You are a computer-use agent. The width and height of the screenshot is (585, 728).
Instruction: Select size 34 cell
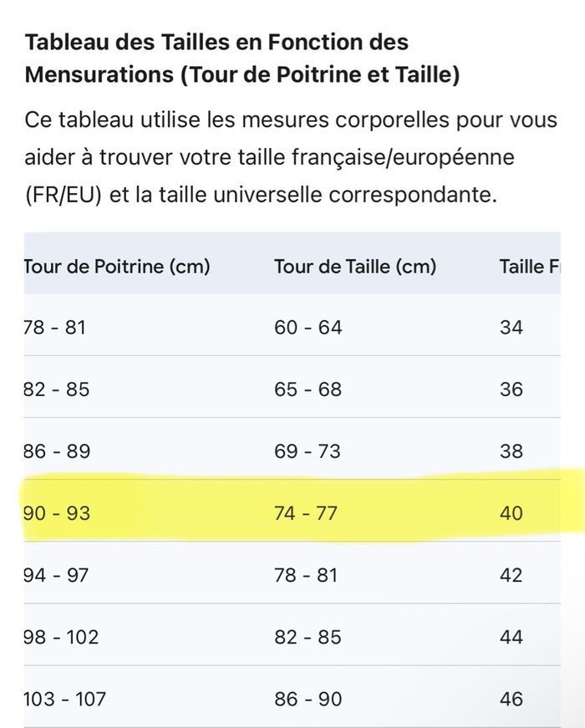tap(511, 327)
